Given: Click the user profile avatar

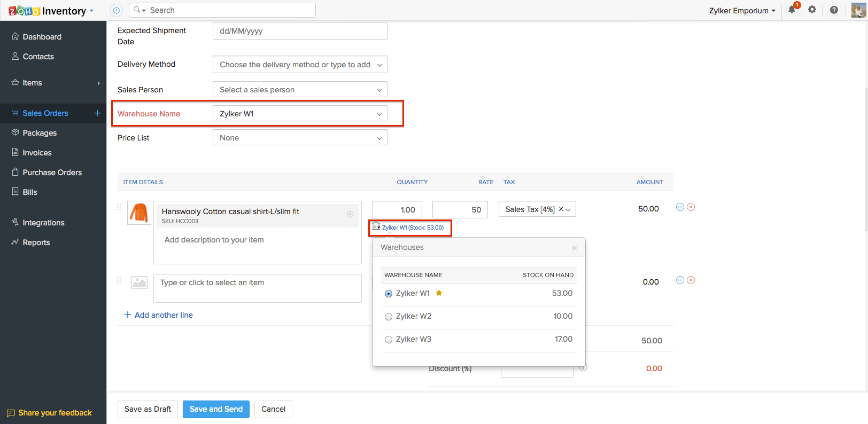Looking at the screenshot, I should click(858, 10).
